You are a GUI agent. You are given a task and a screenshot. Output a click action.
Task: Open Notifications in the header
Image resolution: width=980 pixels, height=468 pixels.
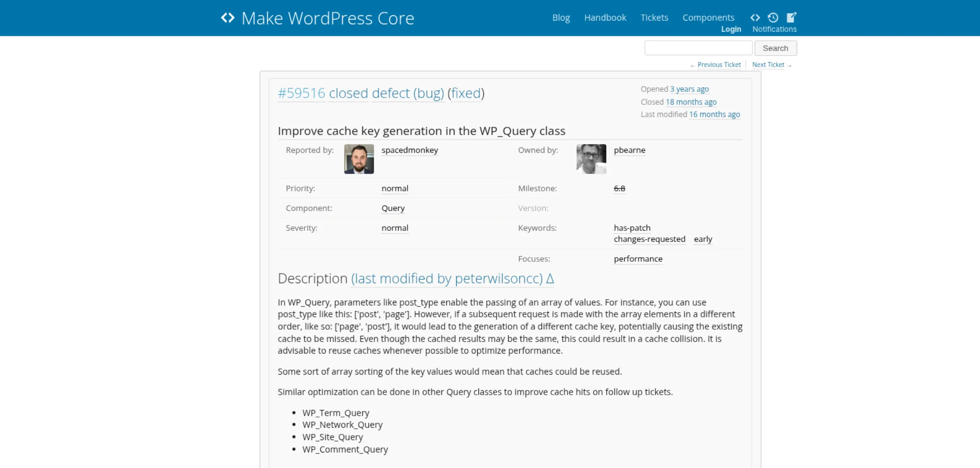coord(774,29)
